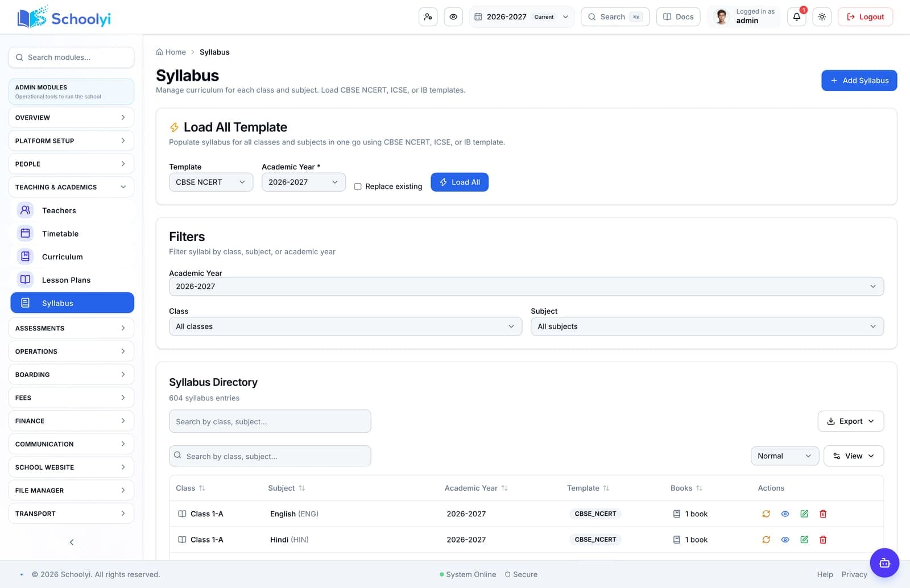Open the Teachers module in sidebar
Image resolution: width=910 pixels, height=588 pixels.
point(72,210)
